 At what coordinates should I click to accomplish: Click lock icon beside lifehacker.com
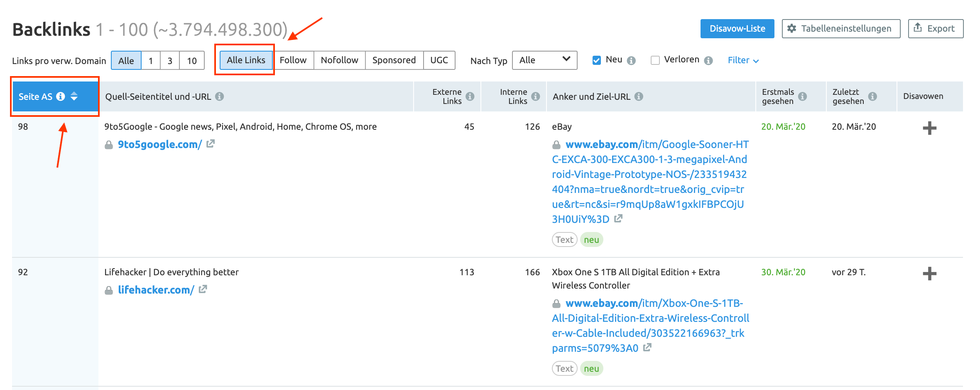(x=109, y=291)
